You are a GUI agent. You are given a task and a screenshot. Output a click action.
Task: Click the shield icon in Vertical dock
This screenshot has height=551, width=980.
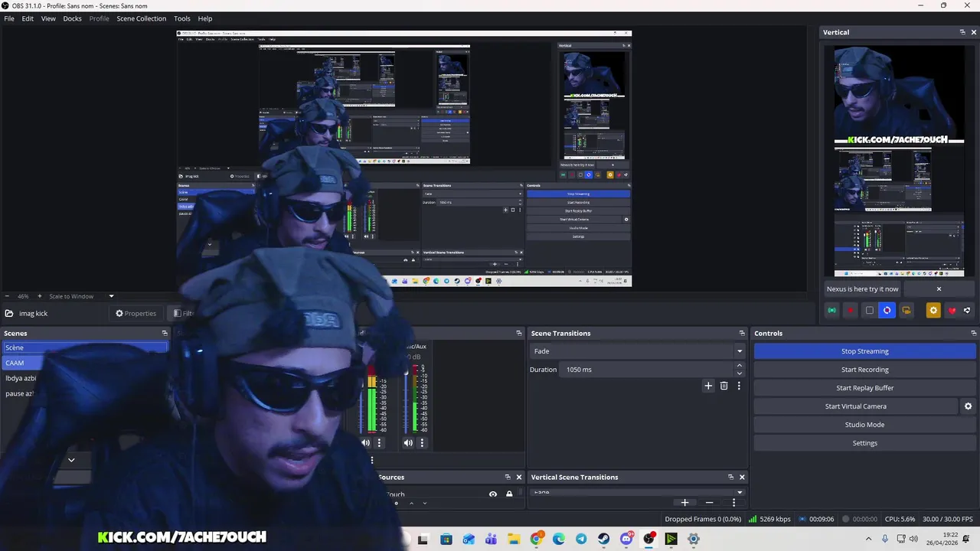tap(967, 310)
